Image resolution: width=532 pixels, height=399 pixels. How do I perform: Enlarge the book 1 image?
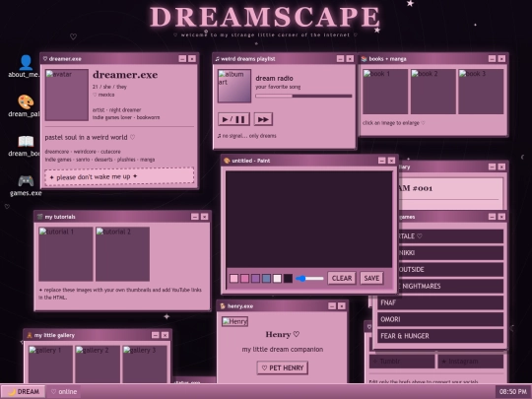pos(385,92)
